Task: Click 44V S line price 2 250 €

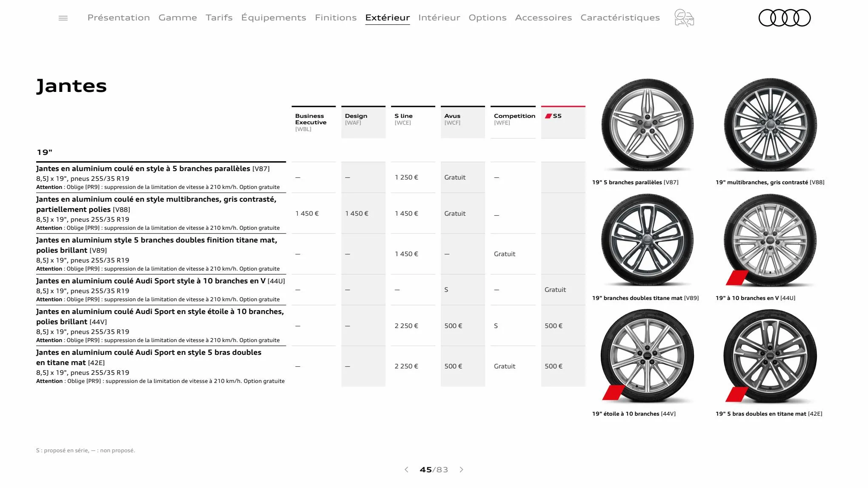Action: 406,326
